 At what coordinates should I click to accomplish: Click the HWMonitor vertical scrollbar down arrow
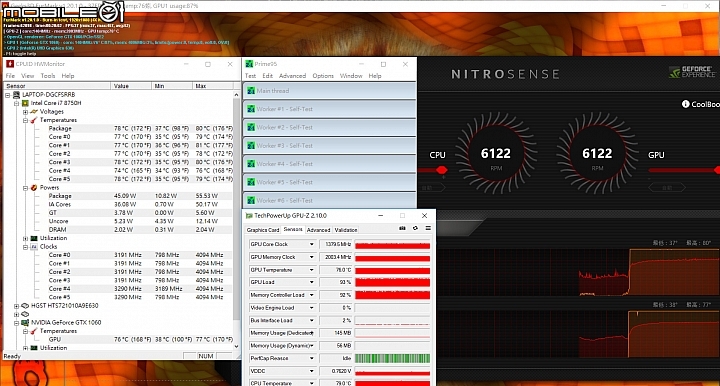click(236, 347)
